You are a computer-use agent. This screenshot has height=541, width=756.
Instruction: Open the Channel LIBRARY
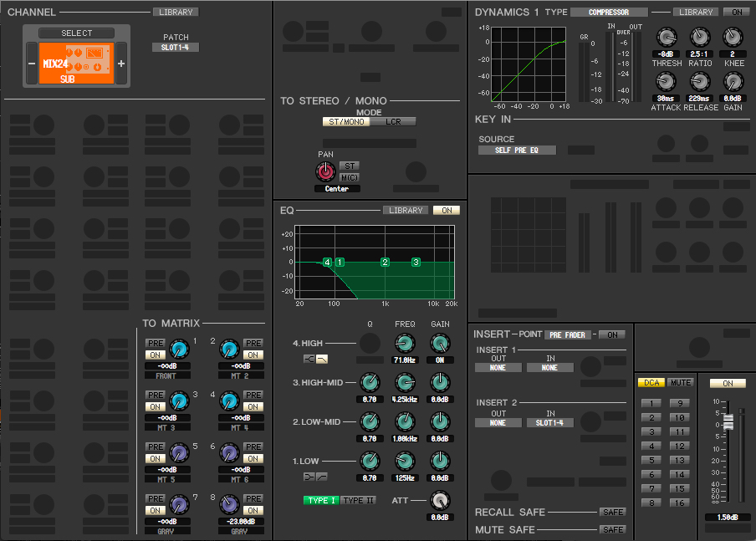pyautogui.click(x=176, y=12)
